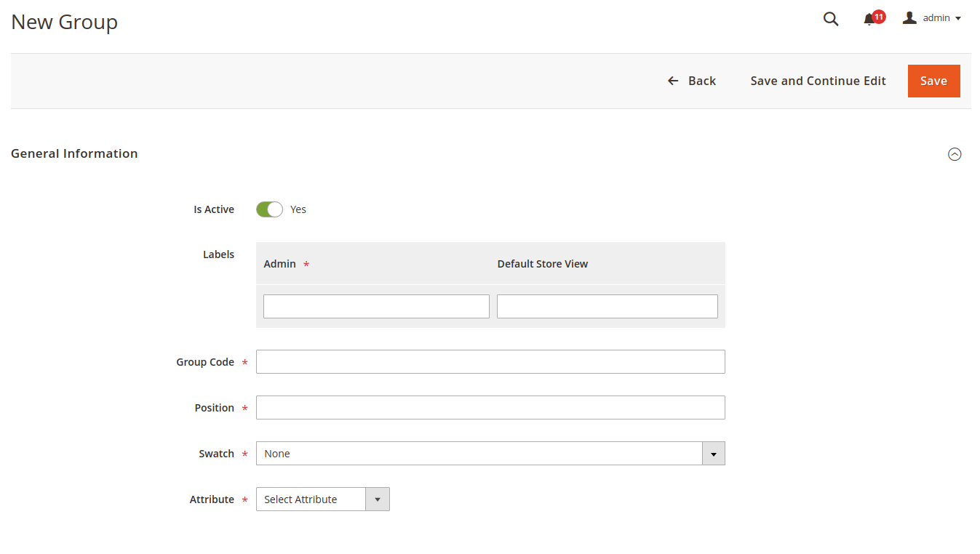This screenshot has height=554, width=980.
Task: Toggle the Is Active switch
Action: point(269,209)
